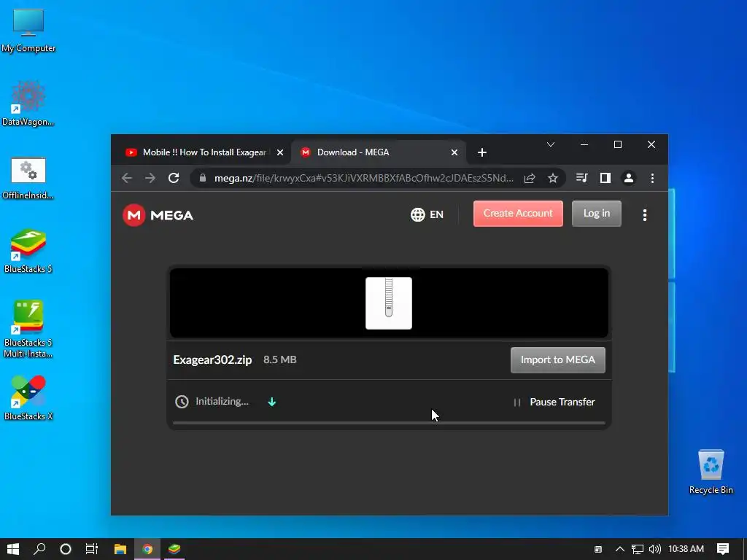This screenshot has width=747, height=560.
Task: Click the zip file thumbnail
Action: [x=389, y=303]
